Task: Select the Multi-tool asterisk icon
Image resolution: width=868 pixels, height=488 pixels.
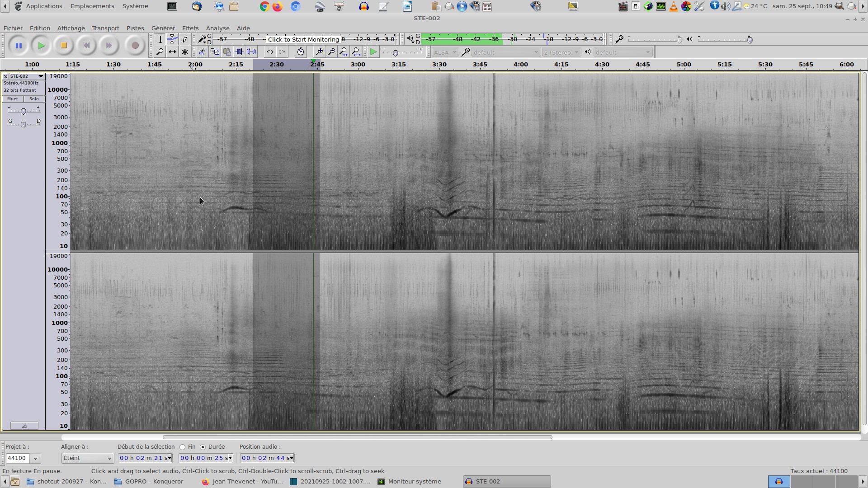Action: click(x=185, y=52)
